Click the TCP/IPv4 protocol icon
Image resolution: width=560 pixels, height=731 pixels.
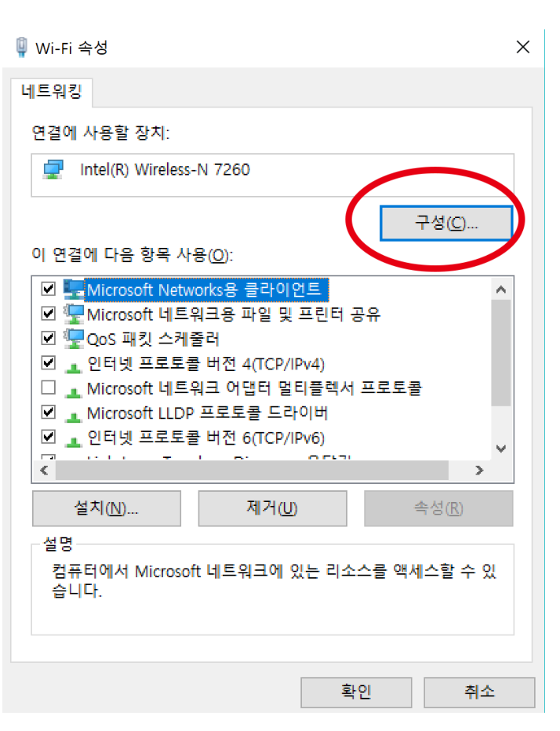pyautogui.click(x=73, y=368)
